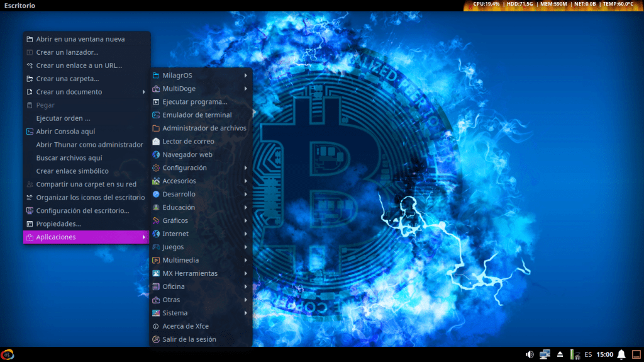Open the network connections tray icon
Image resolution: width=644 pixels, height=362 pixels.
pos(545,354)
